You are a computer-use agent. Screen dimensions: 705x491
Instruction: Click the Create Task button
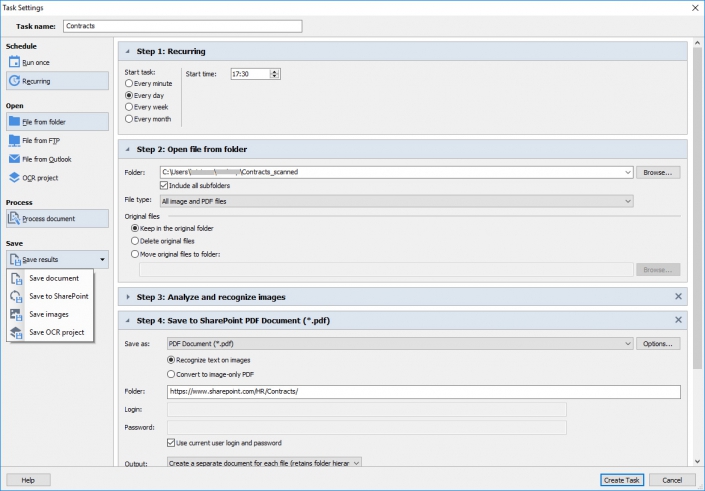click(622, 480)
